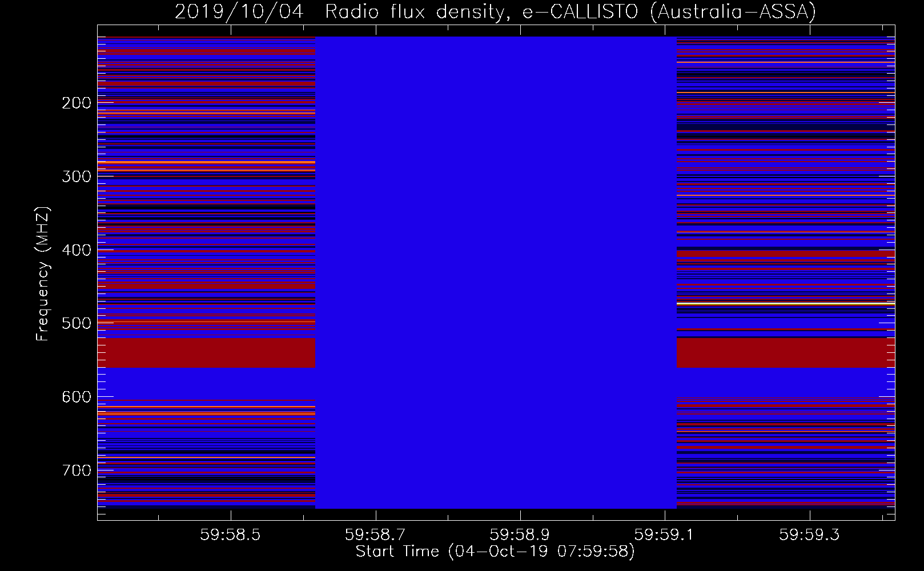
Task: Click the wide dark red band near 540 MHz on the left
Action: (x=206, y=353)
